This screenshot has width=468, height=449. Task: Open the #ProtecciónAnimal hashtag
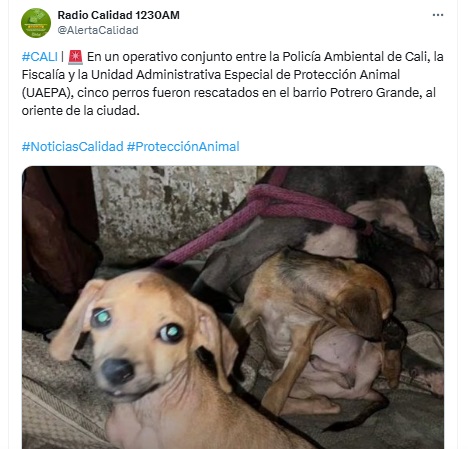click(183, 147)
